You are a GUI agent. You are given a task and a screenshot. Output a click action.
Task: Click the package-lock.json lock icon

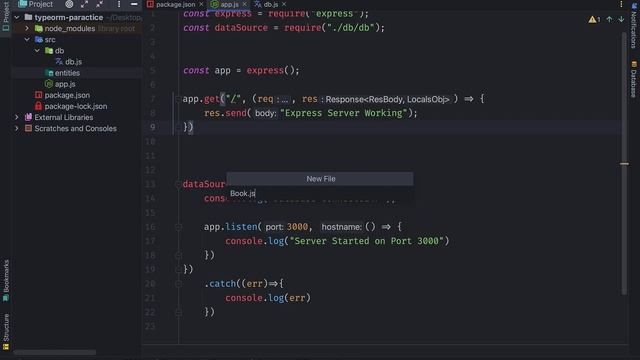pos(38,106)
